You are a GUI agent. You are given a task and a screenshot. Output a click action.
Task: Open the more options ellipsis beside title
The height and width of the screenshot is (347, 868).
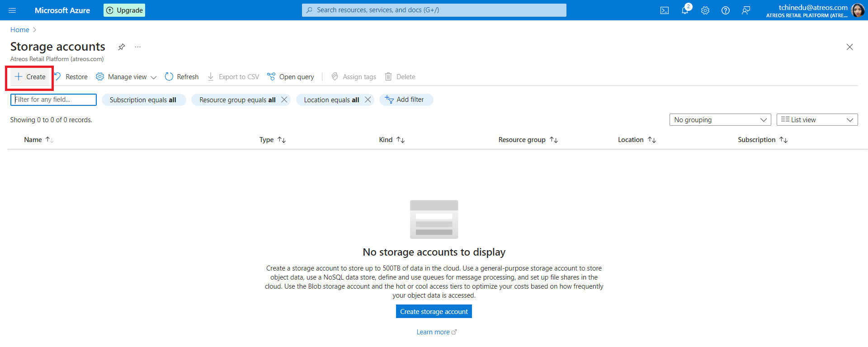tap(138, 47)
